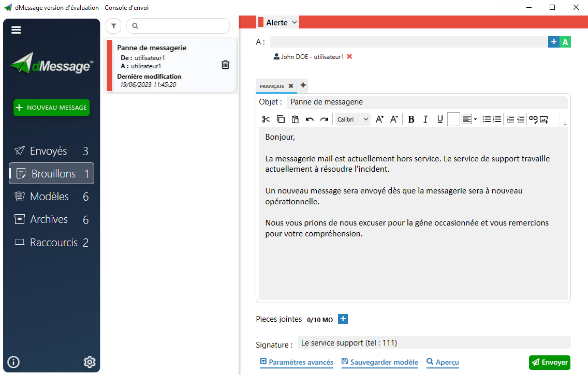Open the Calibri font dropdown
588x375 pixels.
[352, 119]
